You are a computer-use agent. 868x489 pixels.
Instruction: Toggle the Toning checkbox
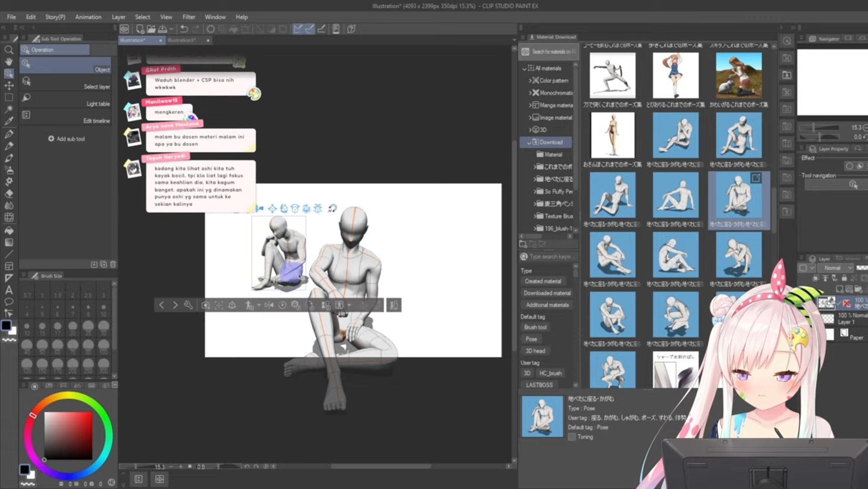tap(572, 437)
